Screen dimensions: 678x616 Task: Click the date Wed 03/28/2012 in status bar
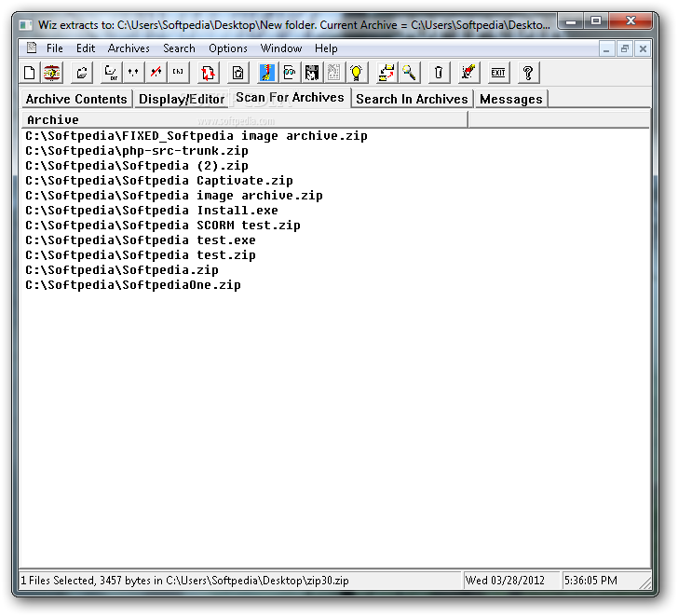[x=505, y=581]
